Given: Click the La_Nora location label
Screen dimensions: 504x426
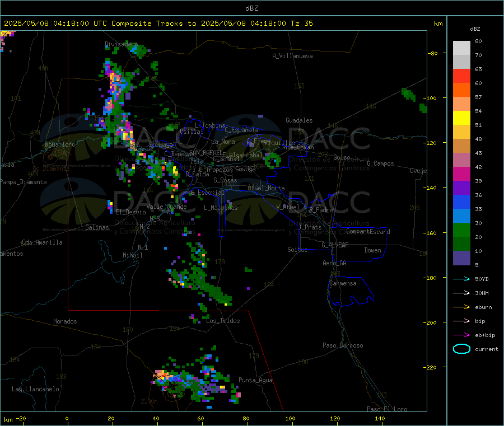Looking at the screenshot, I should (223, 142).
